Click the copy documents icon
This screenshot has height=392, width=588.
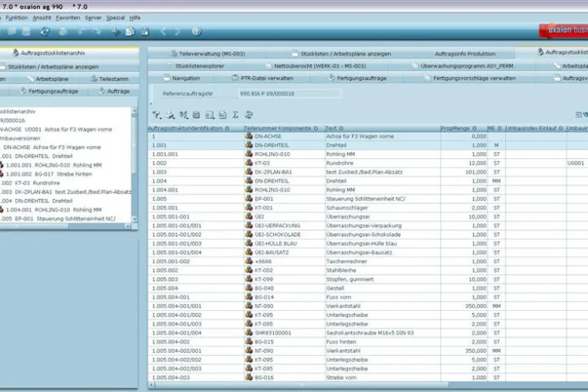point(130,32)
